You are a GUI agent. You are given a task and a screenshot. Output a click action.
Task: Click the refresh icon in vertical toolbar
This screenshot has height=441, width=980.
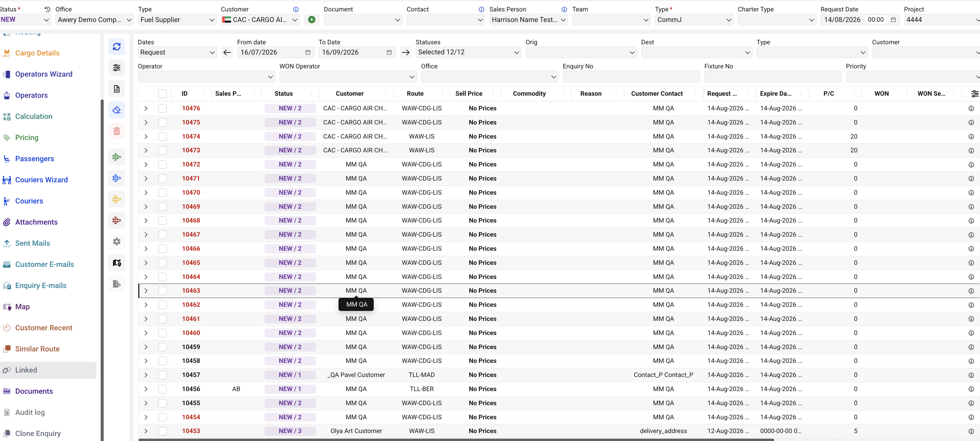[117, 46]
